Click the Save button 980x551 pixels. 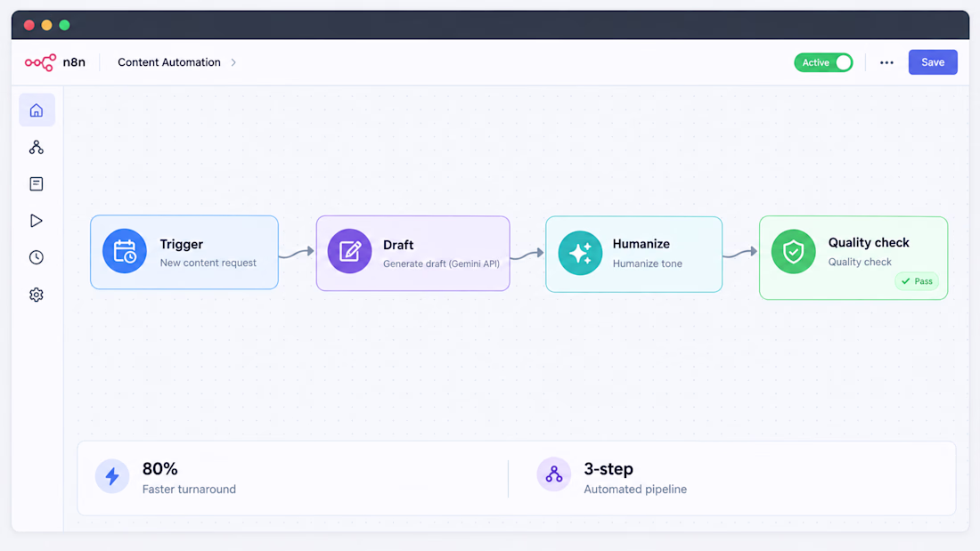[x=933, y=62]
